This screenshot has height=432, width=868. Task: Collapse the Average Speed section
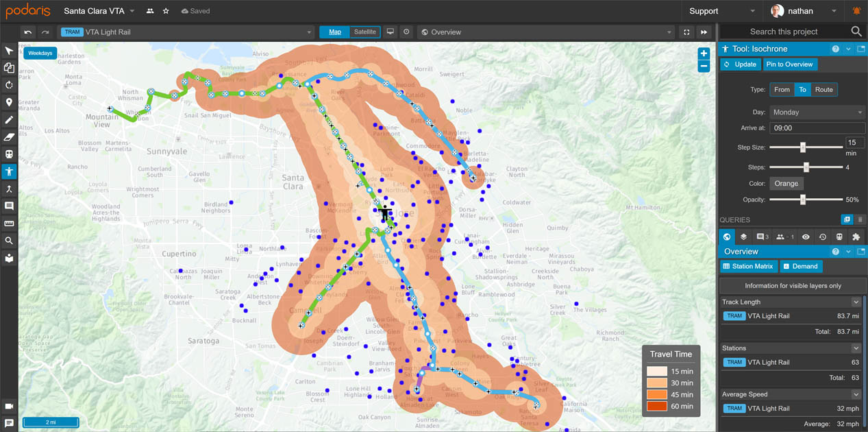pos(856,394)
